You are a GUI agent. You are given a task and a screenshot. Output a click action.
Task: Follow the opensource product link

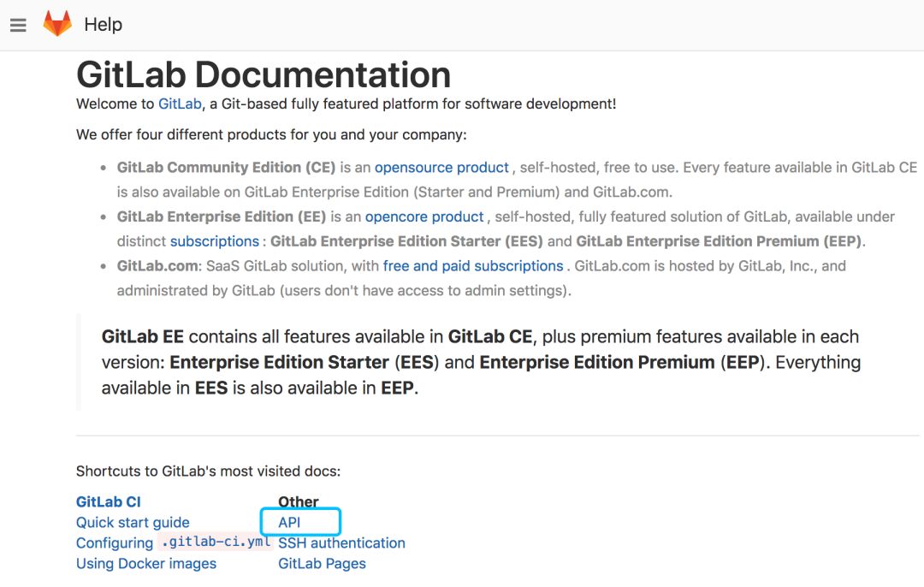[x=441, y=168]
